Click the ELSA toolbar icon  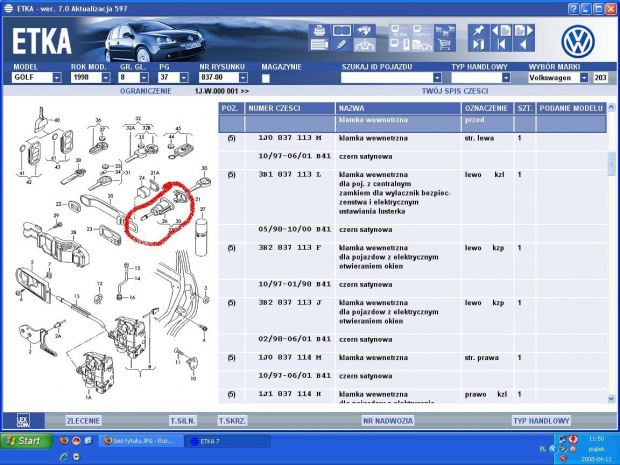pos(400,31)
